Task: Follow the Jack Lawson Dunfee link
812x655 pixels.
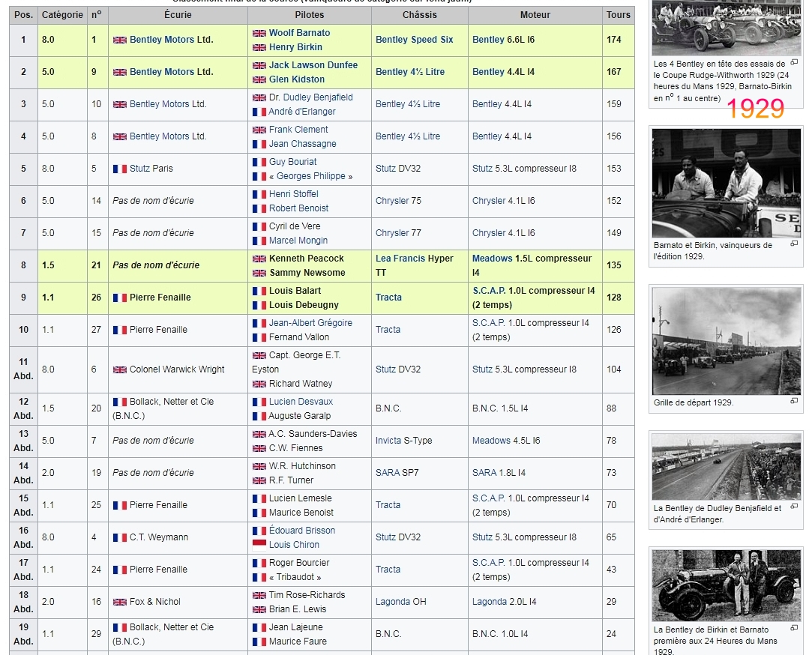Action: click(313, 65)
